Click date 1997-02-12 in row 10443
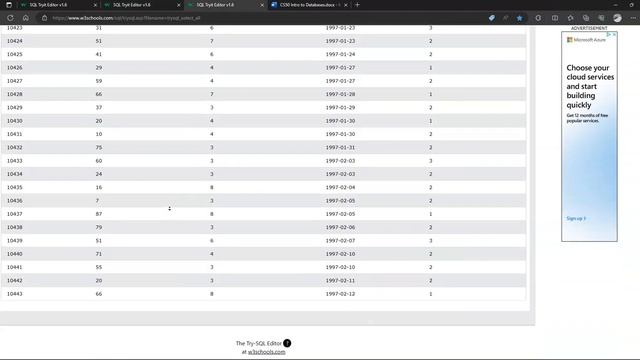 (340, 294)
